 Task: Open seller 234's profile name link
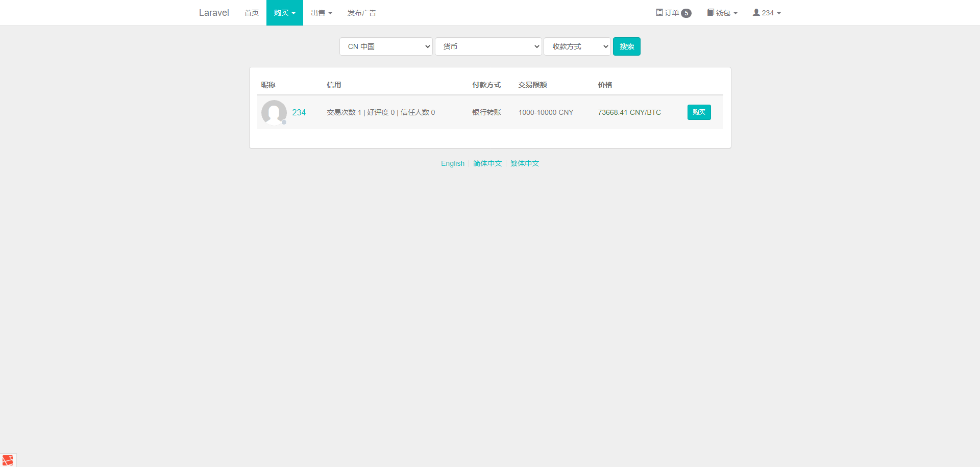[x=299, y=112]
